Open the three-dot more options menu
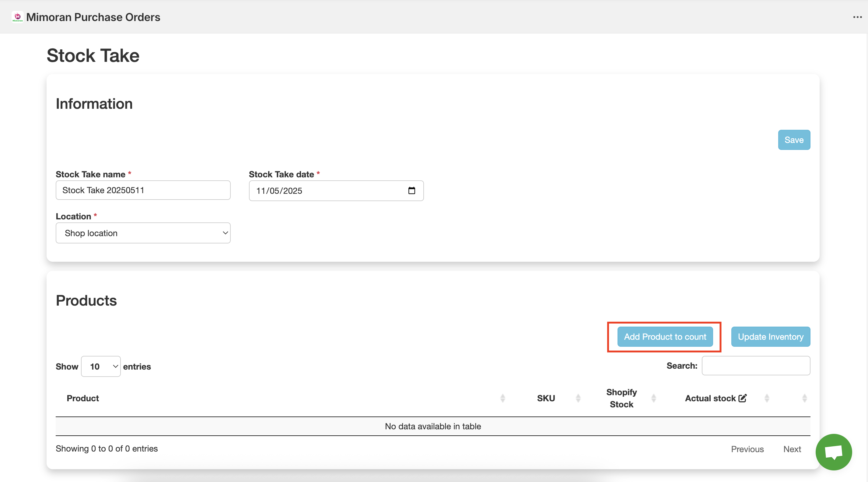This screenshot has width=868, height=482. click(857, 17)
